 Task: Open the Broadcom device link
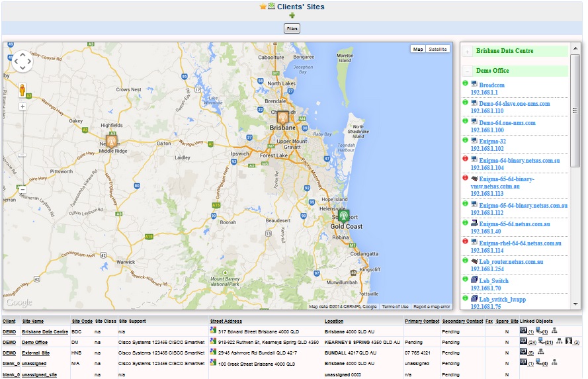tap(491, 85)
